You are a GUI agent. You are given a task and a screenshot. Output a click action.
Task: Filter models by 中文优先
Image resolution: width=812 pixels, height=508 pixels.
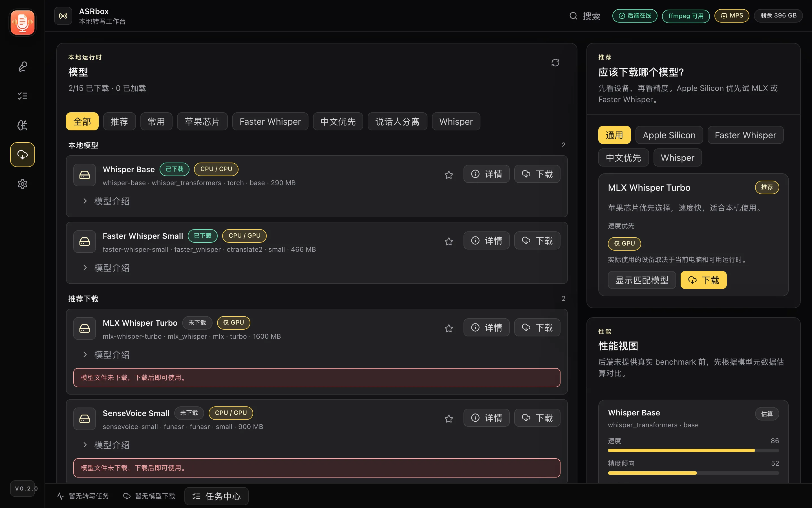pyautogui.click(x=338, y=121)
